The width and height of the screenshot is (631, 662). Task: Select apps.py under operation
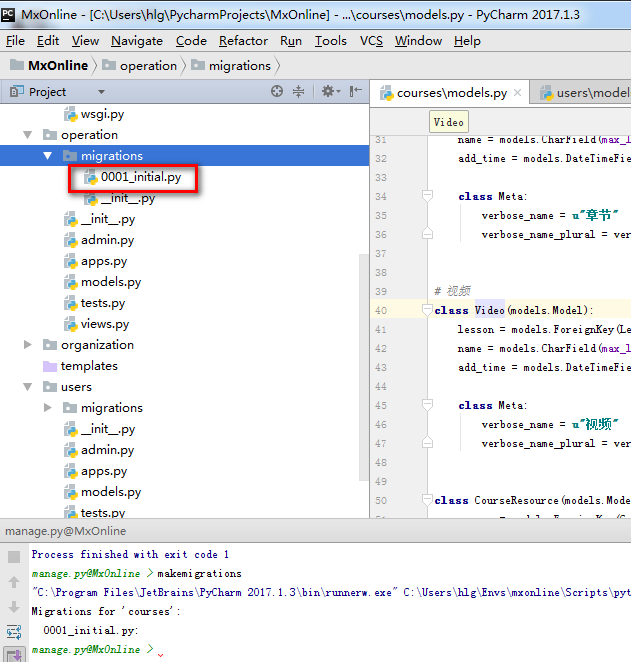tap(104, 261)
